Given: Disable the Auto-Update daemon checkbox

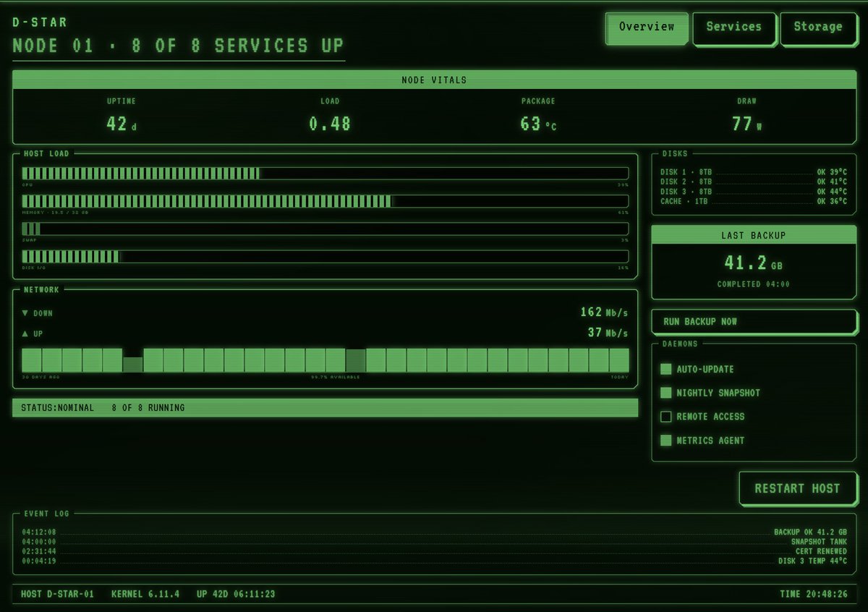Looking at the screenshot, I should coord(666,370).
